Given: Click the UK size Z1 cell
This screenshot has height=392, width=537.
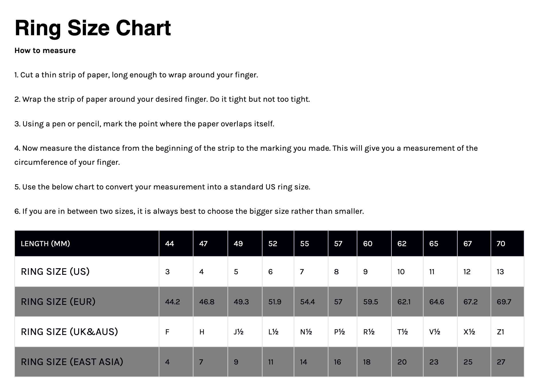Looking at the screenshot, I should pyautogui.click(x=507, y=332).
